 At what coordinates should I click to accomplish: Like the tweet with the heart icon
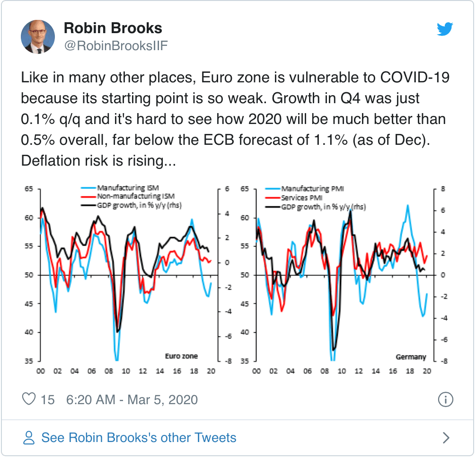click(x=29, y=399)
